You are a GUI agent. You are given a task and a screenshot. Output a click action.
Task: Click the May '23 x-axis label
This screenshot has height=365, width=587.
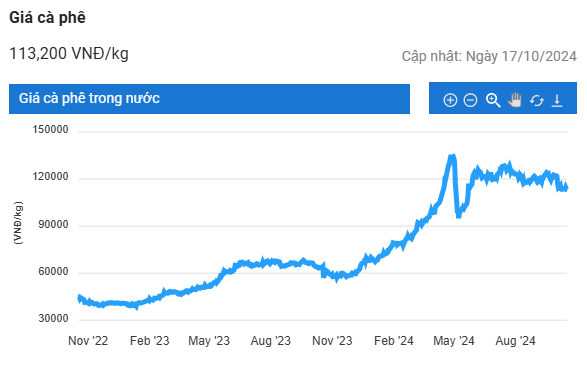[x=209, y=341]
